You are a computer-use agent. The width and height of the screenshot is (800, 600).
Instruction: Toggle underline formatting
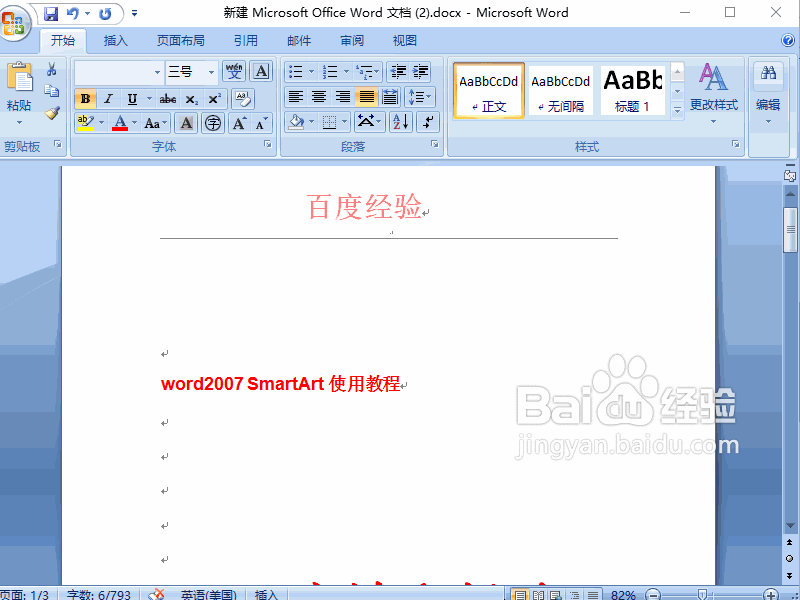(x=132, y=98)
